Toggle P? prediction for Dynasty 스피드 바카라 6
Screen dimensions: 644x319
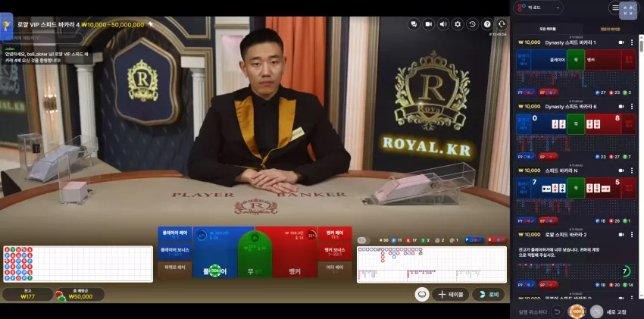pos(526,156)
